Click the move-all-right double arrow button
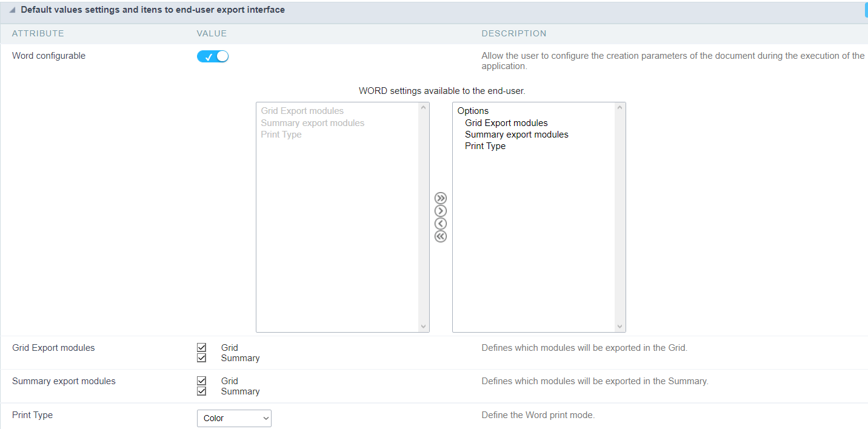This screenshot has height=429, width=868. (441, 198)
